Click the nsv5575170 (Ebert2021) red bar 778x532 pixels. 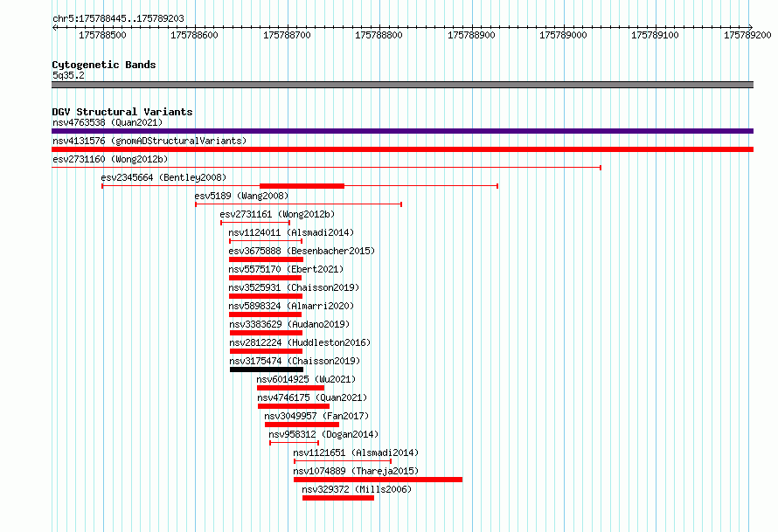click(265, 278)
